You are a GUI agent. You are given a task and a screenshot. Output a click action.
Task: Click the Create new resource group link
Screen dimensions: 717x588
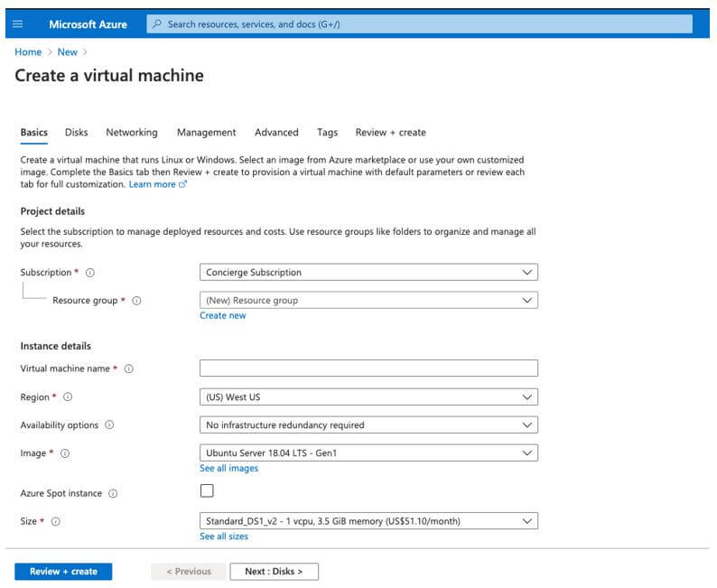click(222, 316)
